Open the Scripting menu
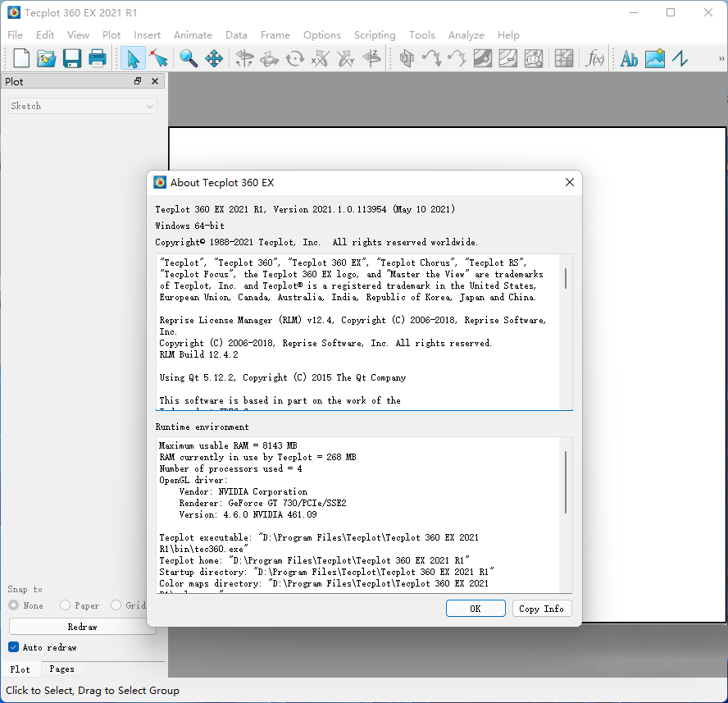The image size is (728, 703). [x=375, y=34]
